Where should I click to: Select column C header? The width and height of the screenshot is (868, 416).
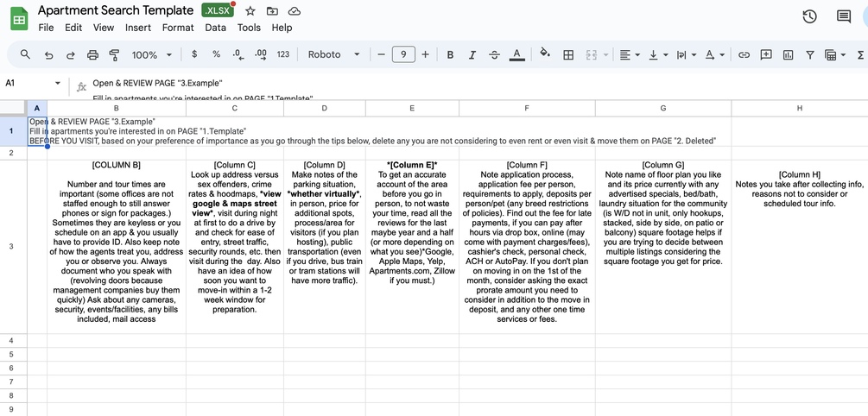coord(235,109)
